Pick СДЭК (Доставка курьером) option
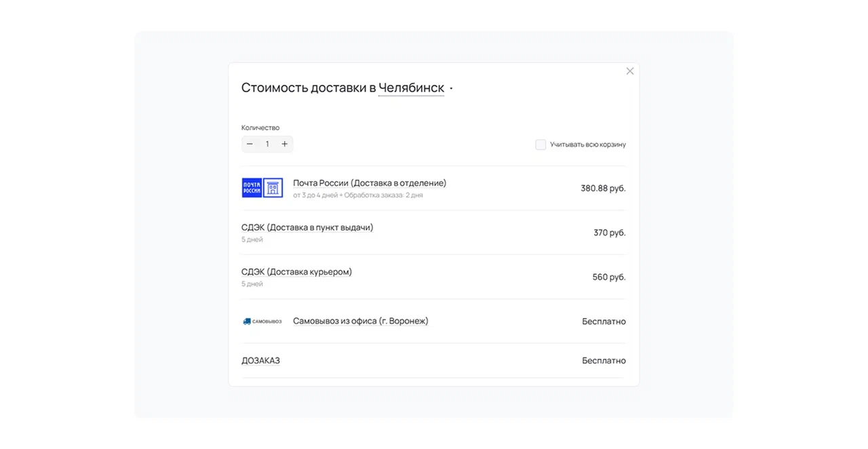Screen dimensions: 868x449 point(296,272)
